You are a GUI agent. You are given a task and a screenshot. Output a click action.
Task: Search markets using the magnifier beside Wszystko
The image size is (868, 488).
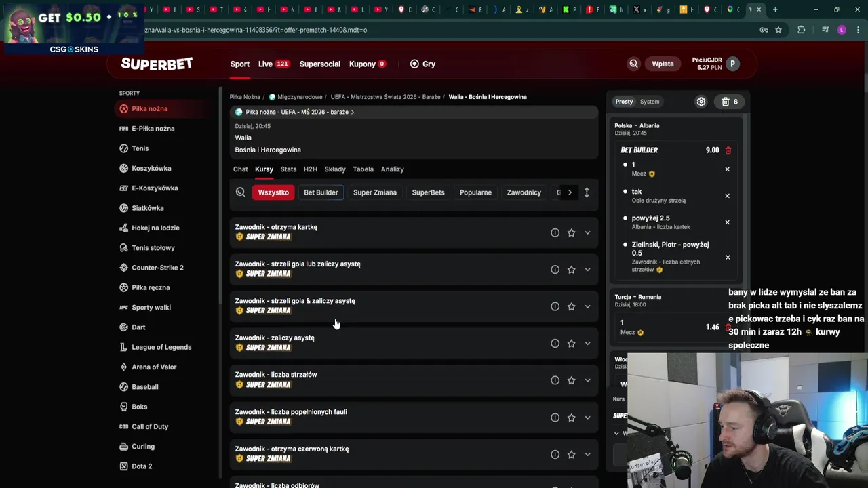click(240, 192)
